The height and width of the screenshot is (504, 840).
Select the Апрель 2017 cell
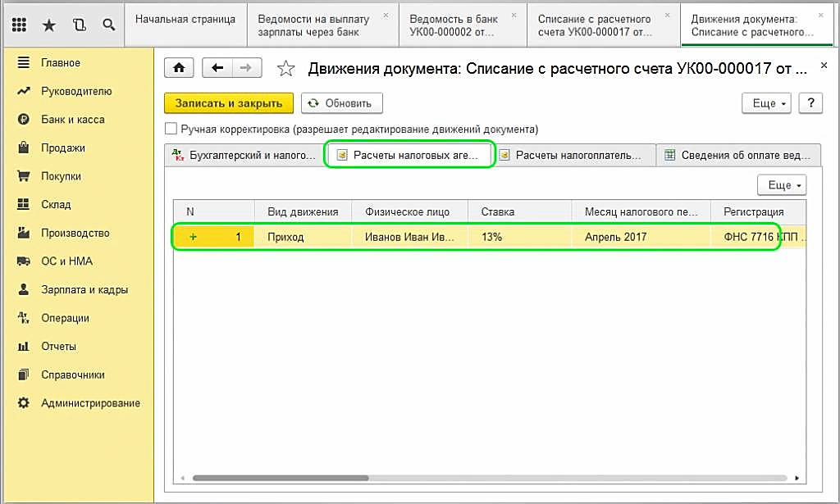641,237
